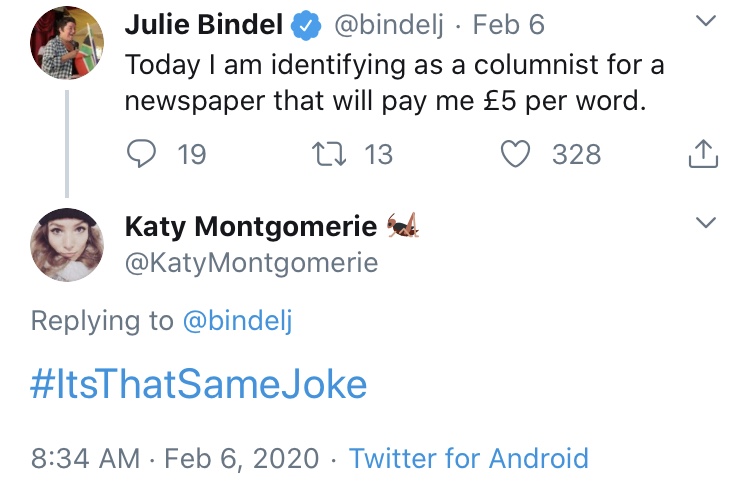
Task: Open the tweet text about £5 per word
Action: (395, 83)
